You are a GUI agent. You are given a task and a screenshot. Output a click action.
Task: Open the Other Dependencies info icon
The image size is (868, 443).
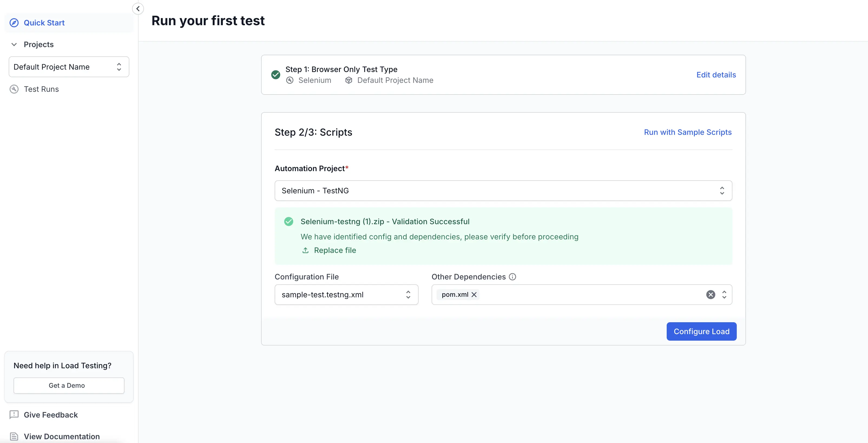click(x=512, y=276)
